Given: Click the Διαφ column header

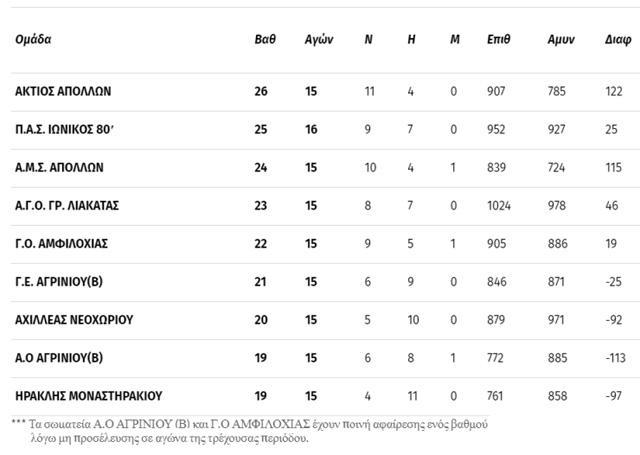Looking at the screenshot, I should pyautogui.click(x=617, y=40).
